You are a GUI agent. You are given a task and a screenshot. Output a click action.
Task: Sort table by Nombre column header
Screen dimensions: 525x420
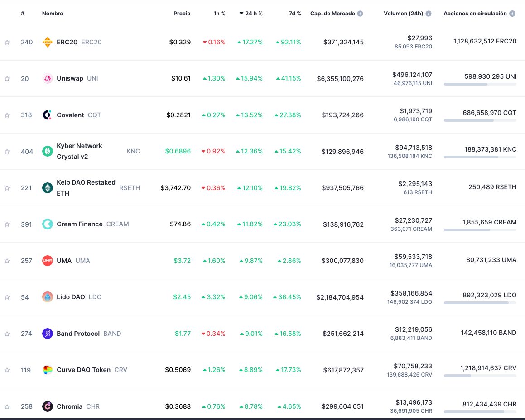[x=53, y=14]
